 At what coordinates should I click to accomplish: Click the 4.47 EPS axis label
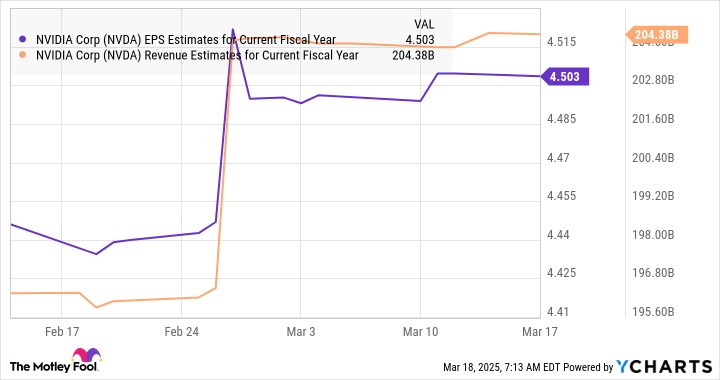558,157
